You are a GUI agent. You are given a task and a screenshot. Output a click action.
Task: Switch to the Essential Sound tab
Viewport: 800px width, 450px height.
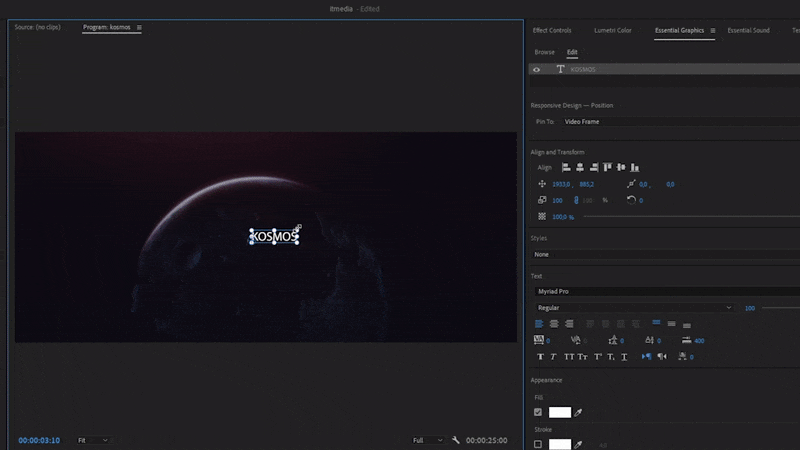pyautogui.click(x=748, y=30)
